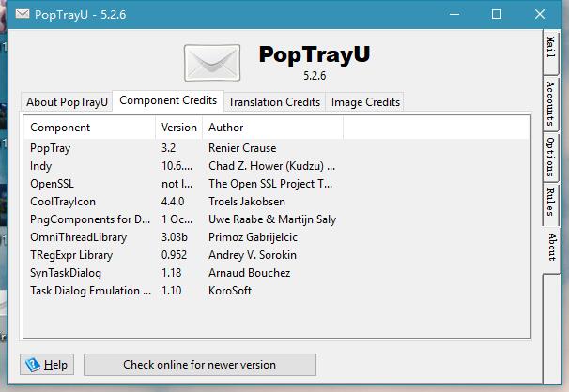The width and height of the screenshot is (569, 392).
Task: Click the Author column header
Action: 272,128
